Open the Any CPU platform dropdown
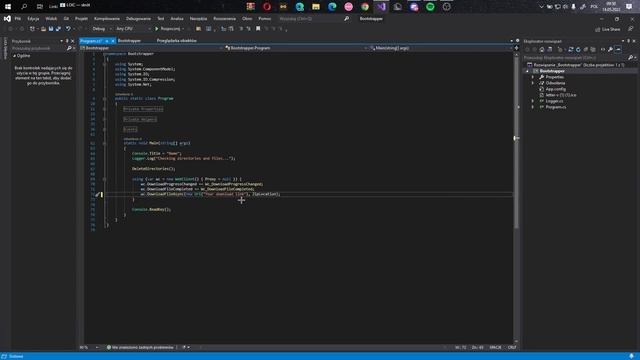The image size is (640, 360). coord(132,29)
